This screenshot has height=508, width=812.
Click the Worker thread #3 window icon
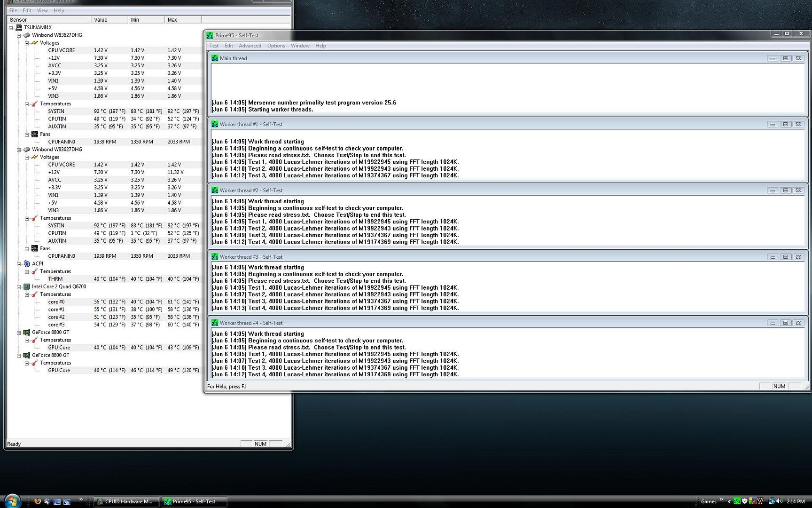coord(215,257)
